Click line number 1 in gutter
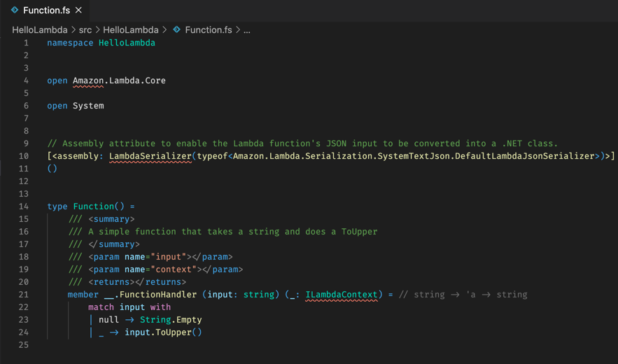Image resolution: width=618 pixels, height=364 pixels. click(x=26, y=43)
